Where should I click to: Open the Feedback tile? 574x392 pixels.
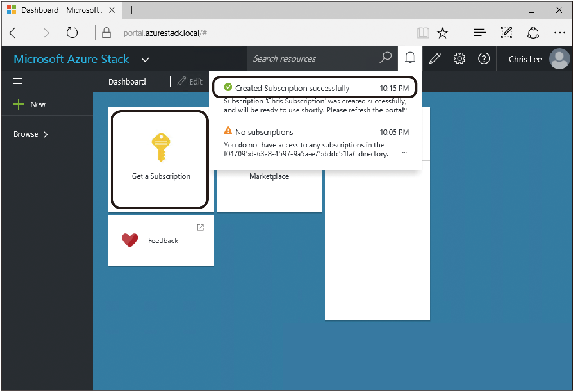[x=161, y=240]
